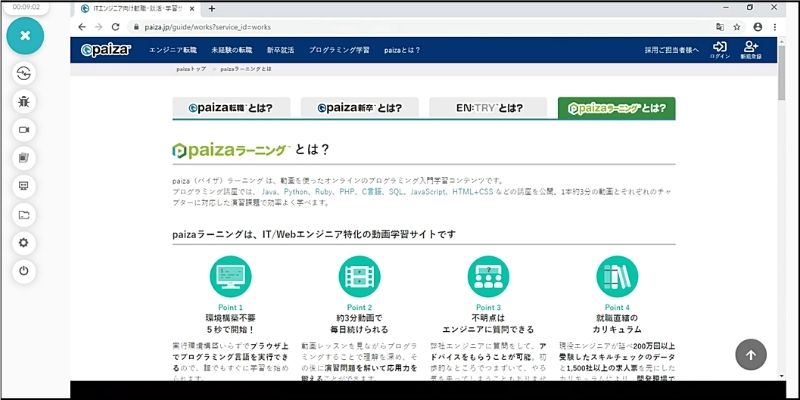Switch to paiza転職とは? tab

tap(231, 108)
